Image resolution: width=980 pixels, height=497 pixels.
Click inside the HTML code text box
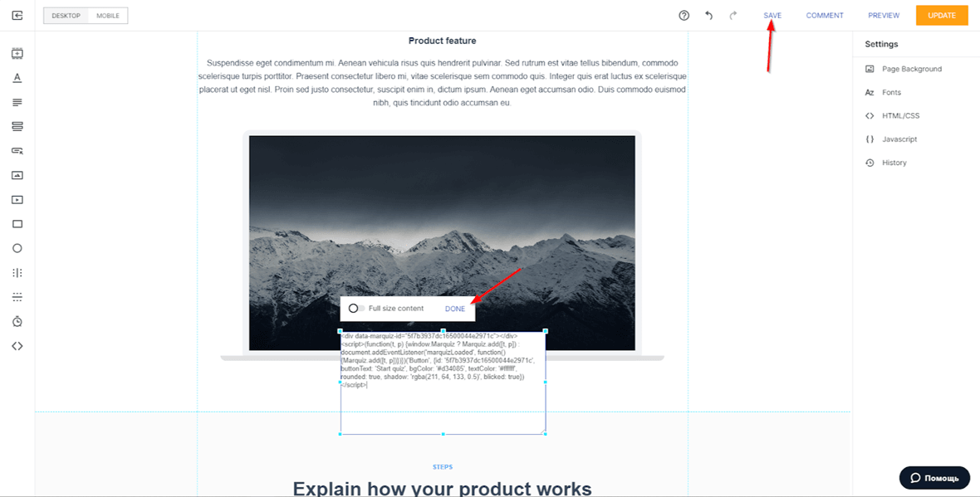[443, 382]
